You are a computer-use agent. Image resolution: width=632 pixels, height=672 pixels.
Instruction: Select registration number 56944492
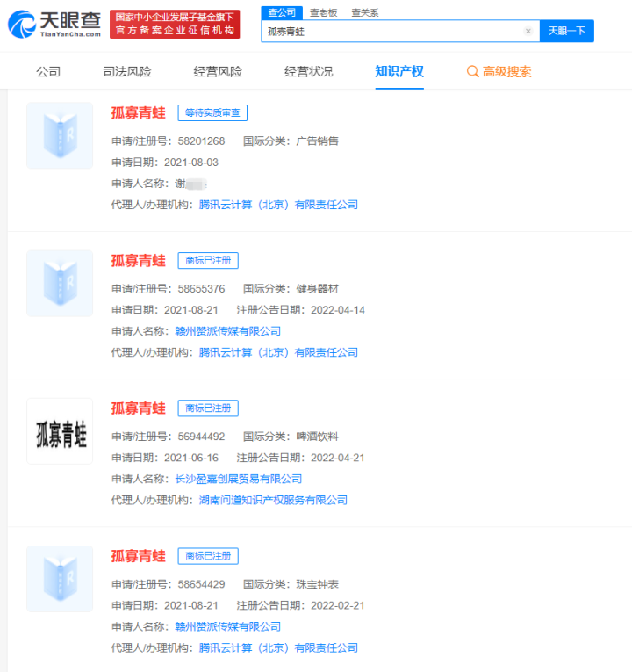[201, 437]
